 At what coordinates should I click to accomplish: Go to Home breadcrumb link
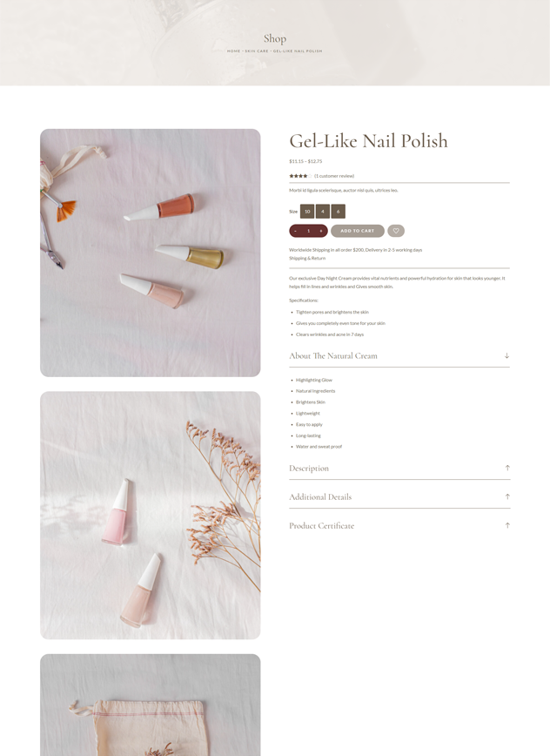click(233, 51)
